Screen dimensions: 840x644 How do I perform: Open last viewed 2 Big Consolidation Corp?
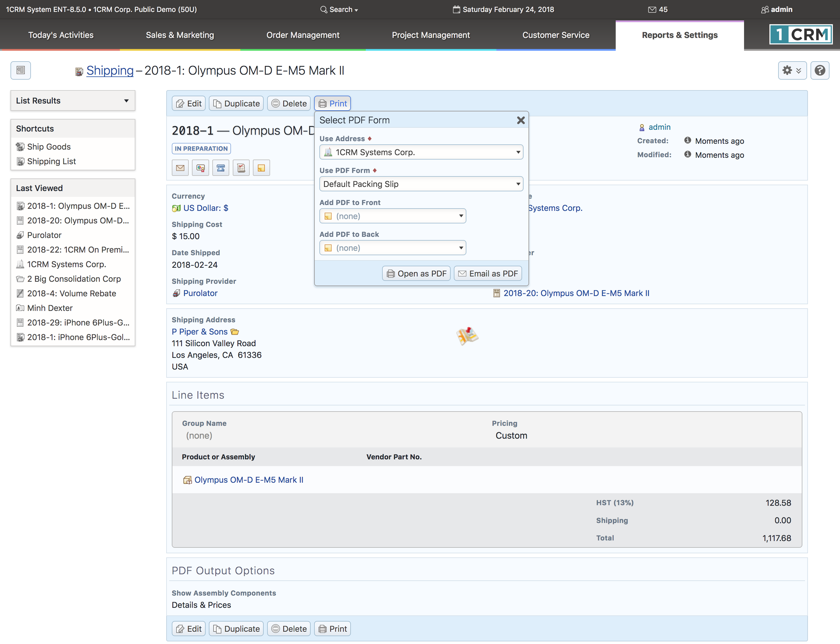click(73, 279)
